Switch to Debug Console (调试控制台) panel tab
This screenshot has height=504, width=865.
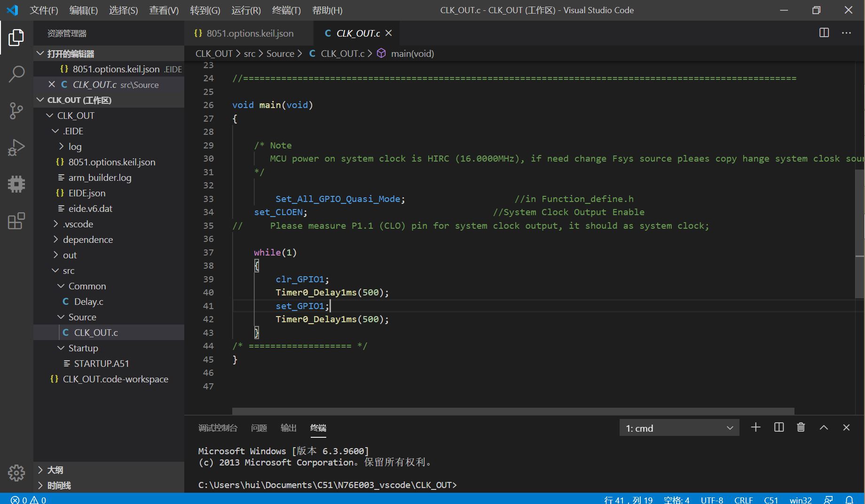click(x=218, y=428)
